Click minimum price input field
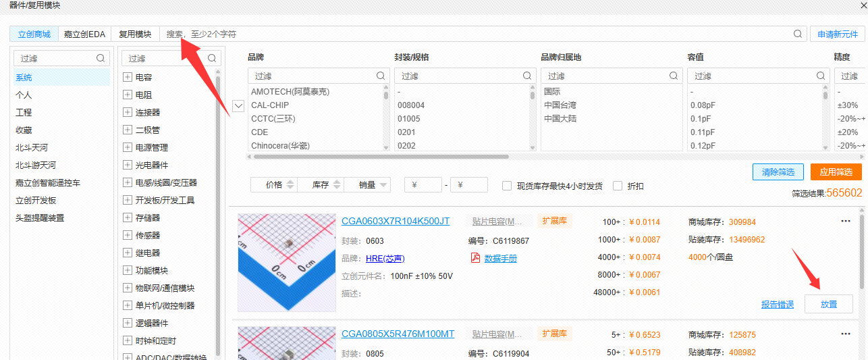Viewport: 868px width, 360px height. (x=423, y=184)
